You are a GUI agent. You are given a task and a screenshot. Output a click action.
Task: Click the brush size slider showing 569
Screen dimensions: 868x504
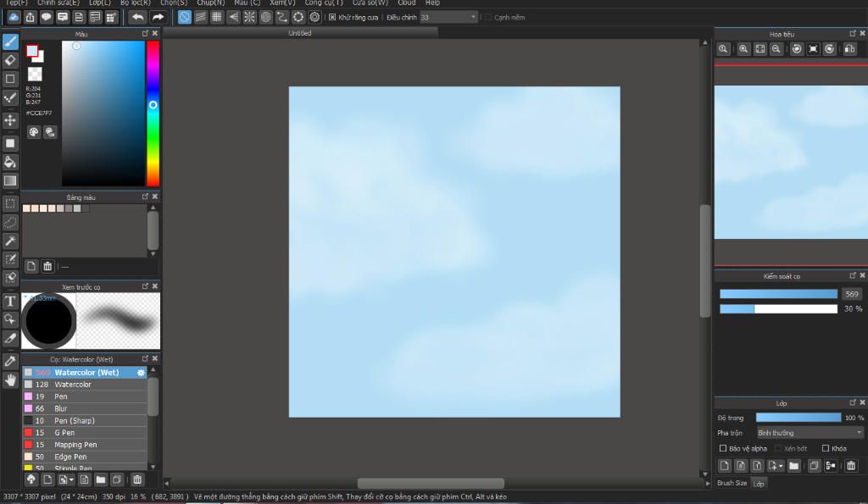pos(778,294)
